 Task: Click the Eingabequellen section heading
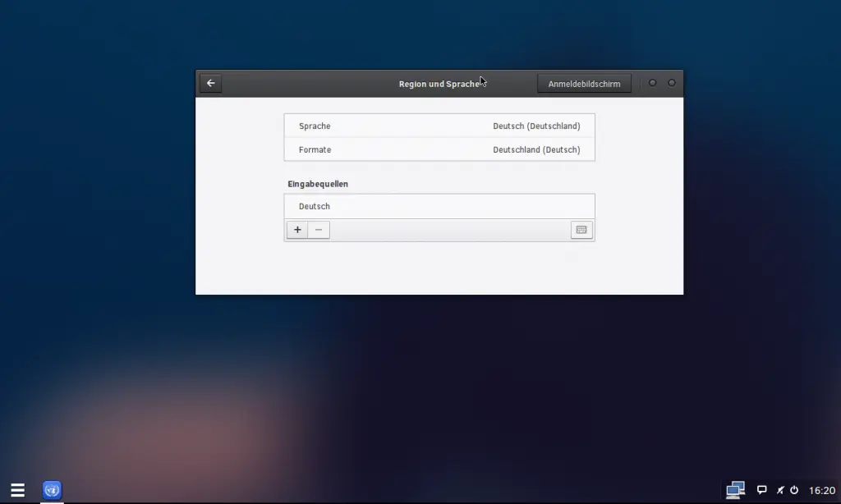[x=317, y=184]
